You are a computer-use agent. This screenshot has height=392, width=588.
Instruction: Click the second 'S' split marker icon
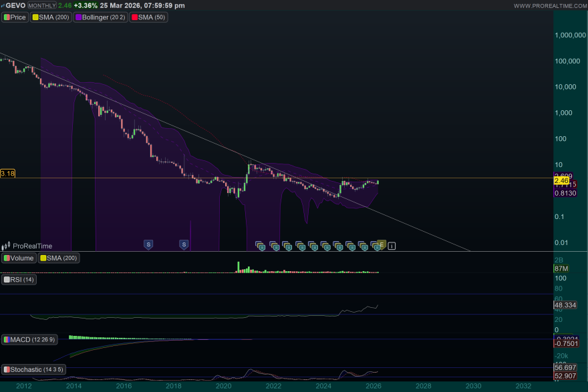coord(184,245)
